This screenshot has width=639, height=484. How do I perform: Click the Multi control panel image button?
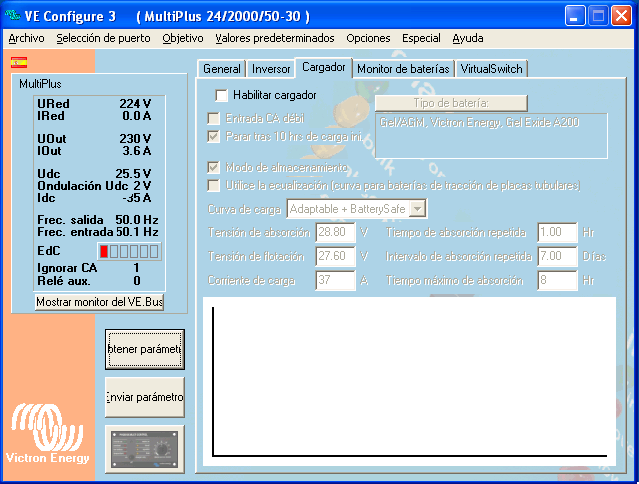coord(145,449)
